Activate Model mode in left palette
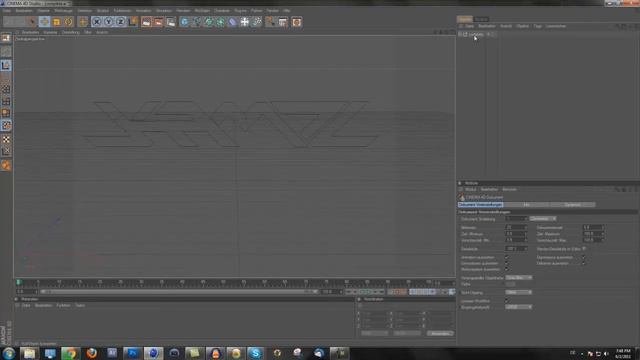 [x=6, y=65]
